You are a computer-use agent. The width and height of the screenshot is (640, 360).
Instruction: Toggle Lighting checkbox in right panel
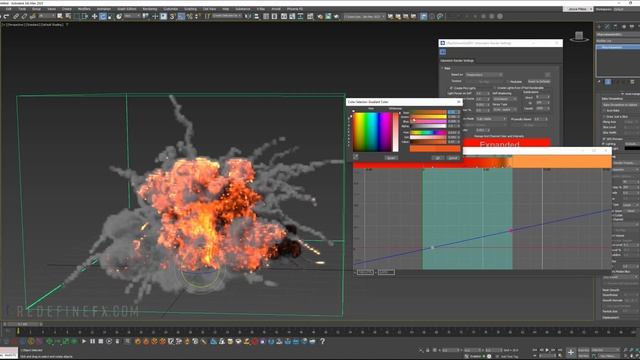coord(604,144)
